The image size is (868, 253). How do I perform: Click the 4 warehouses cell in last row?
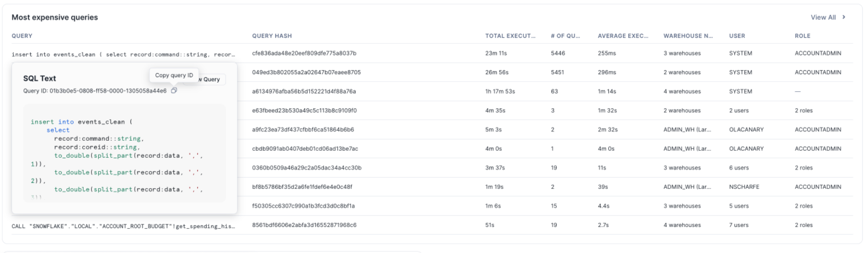click(682, 225)
